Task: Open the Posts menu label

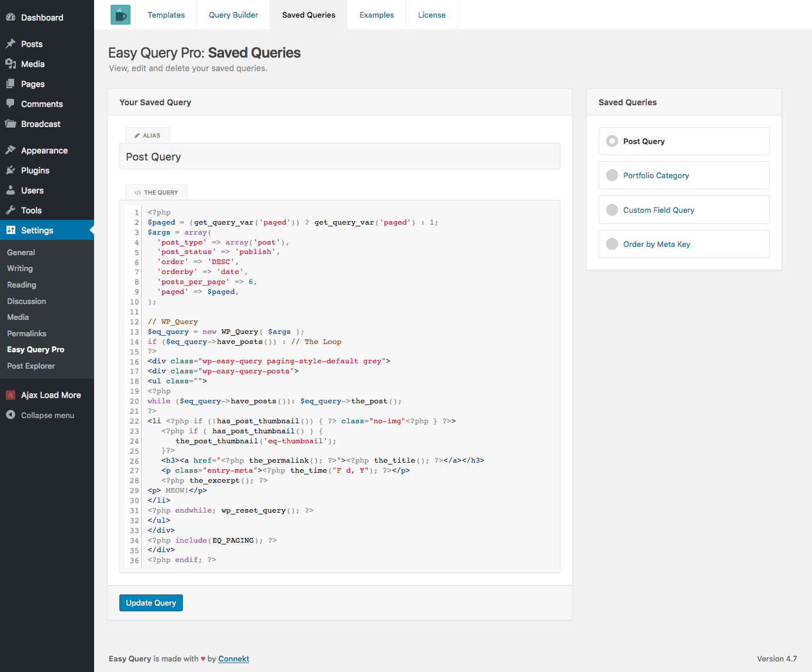Action: tap(32, 44)
